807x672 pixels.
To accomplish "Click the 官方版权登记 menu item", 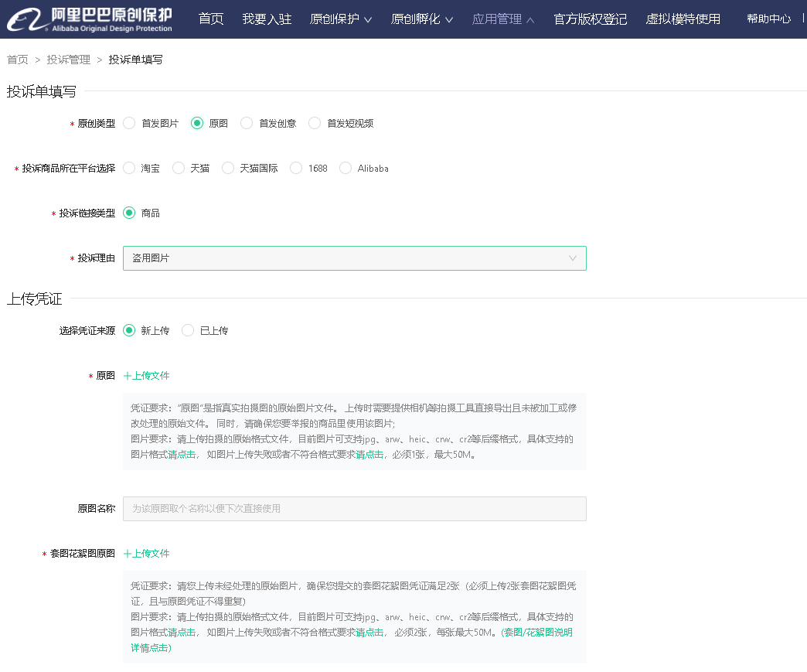I will (590, 18).
